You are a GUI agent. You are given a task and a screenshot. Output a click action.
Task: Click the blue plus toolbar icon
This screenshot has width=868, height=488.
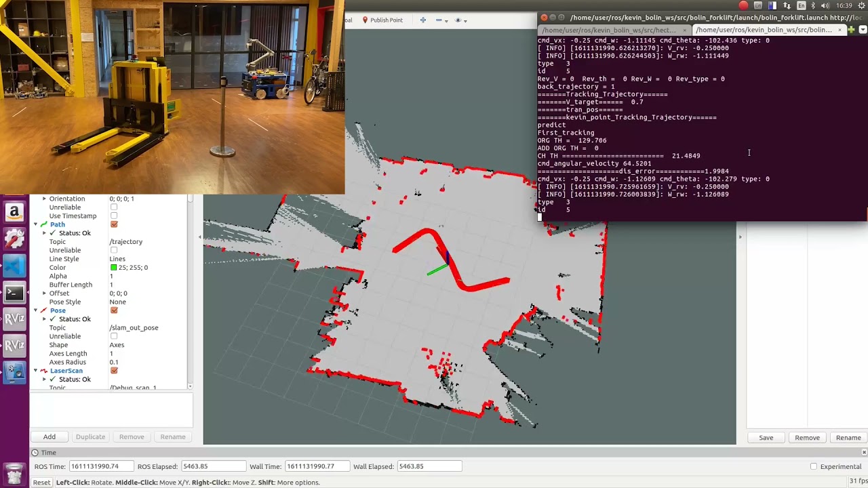tap(423, 20)
